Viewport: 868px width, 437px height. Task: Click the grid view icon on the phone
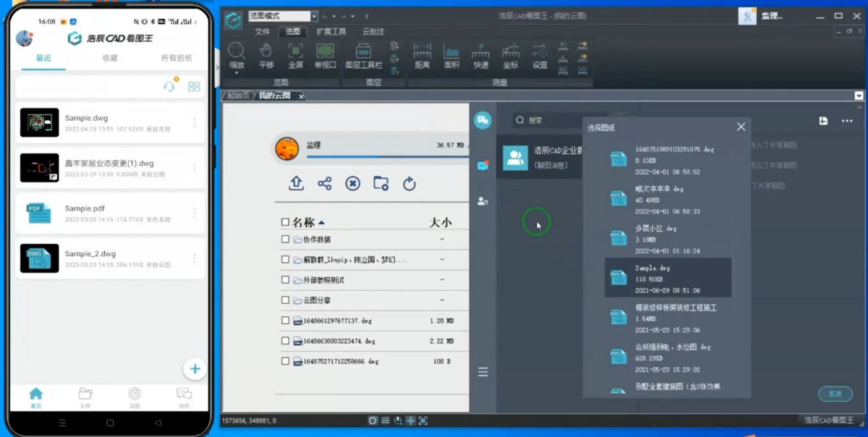coord(194,86)
